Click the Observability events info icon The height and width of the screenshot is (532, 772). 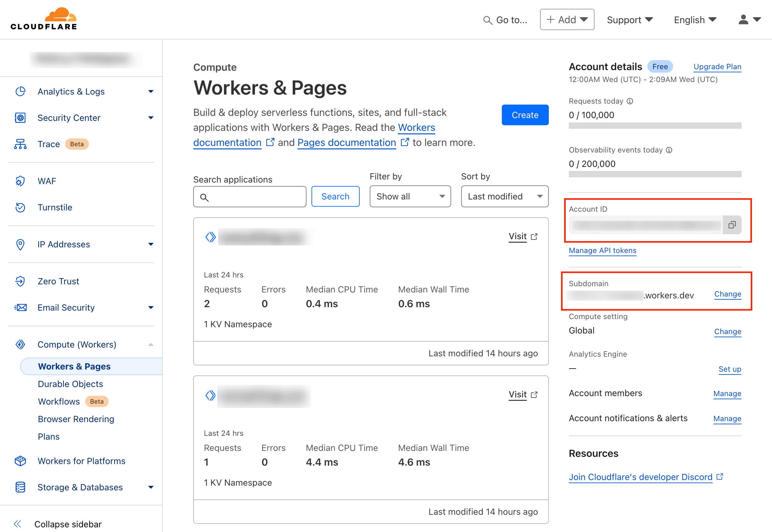coord(669,150)
